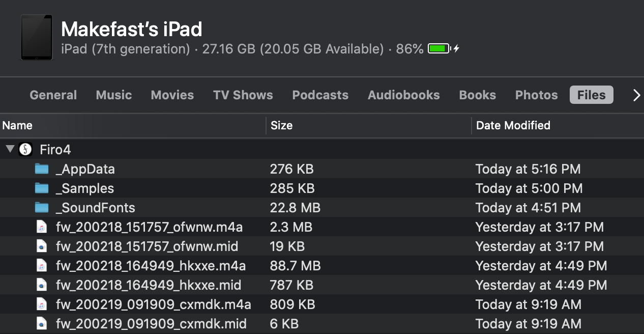Image resolution: width=644 pixels, height=334 pixels.
Task: Go to the TV Shows tab
Action: (243, 95)
